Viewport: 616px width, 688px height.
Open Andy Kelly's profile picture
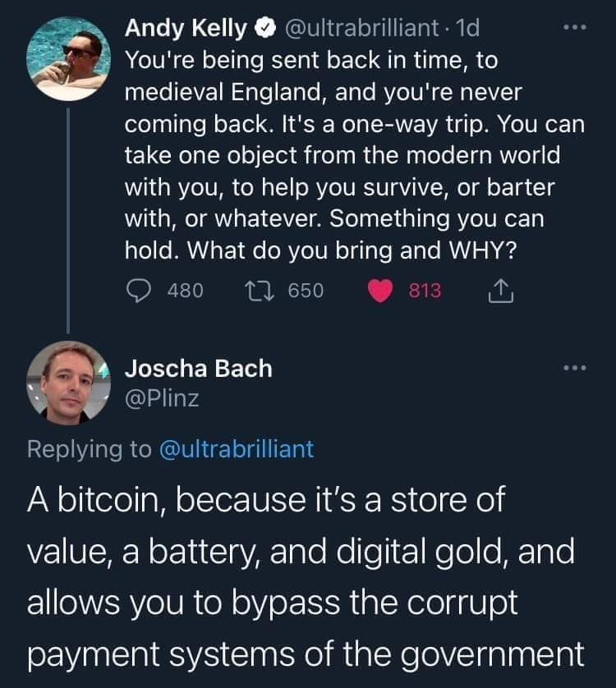click(x=68, y=58)
